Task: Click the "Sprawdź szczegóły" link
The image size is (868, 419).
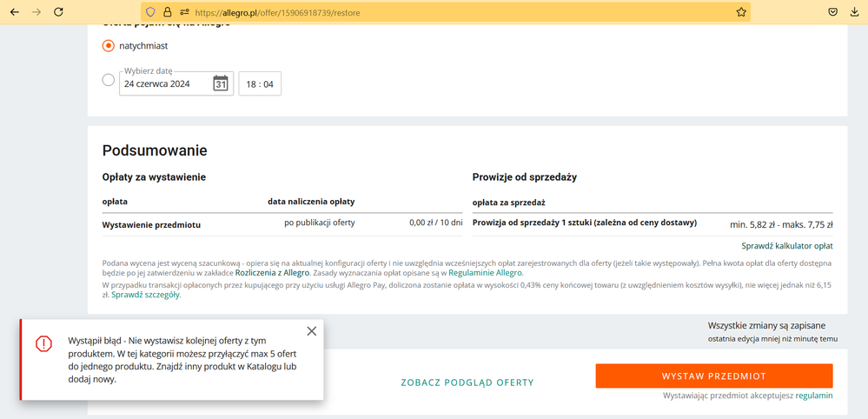Action: coord(145,295)
